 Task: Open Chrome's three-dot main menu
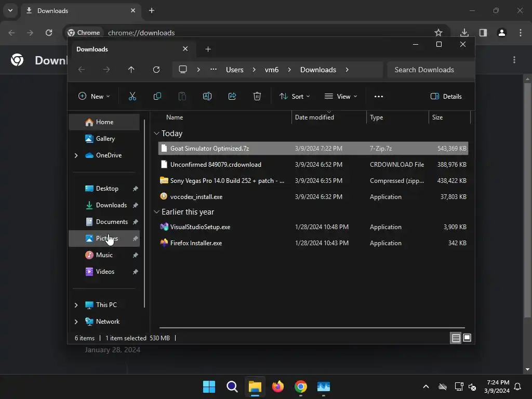coord(521,33)
